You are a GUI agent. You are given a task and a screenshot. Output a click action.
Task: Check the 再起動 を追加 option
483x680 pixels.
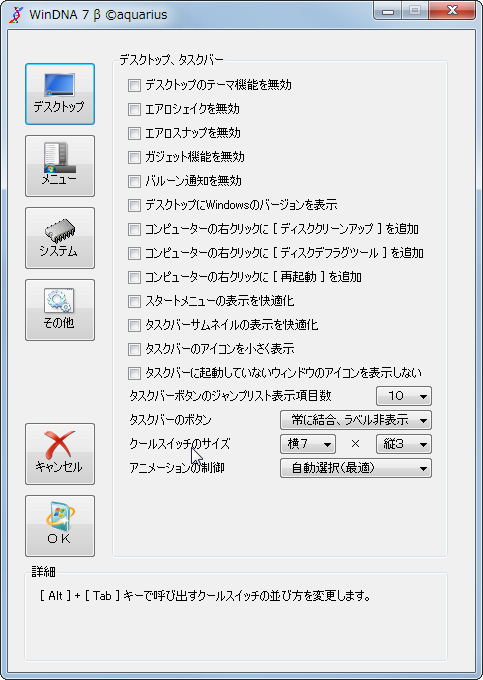coord(134,277)
